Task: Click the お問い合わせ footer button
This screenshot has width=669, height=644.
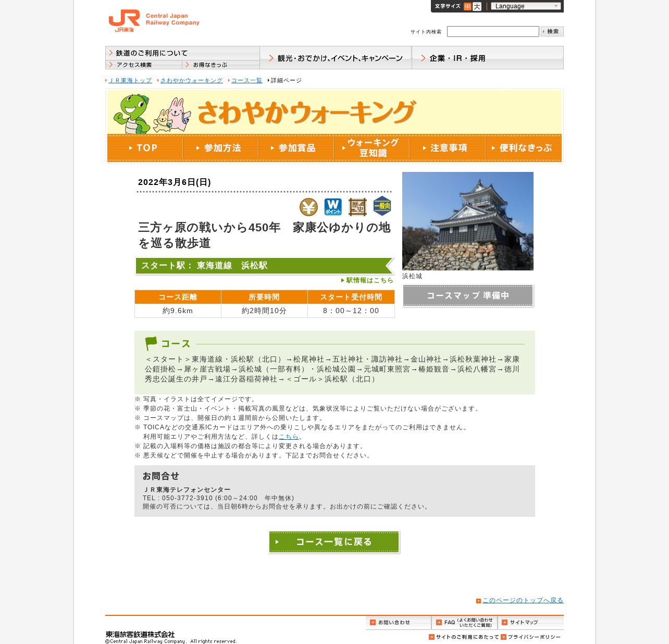Action: pyautogui.click(x=399, y=623)
